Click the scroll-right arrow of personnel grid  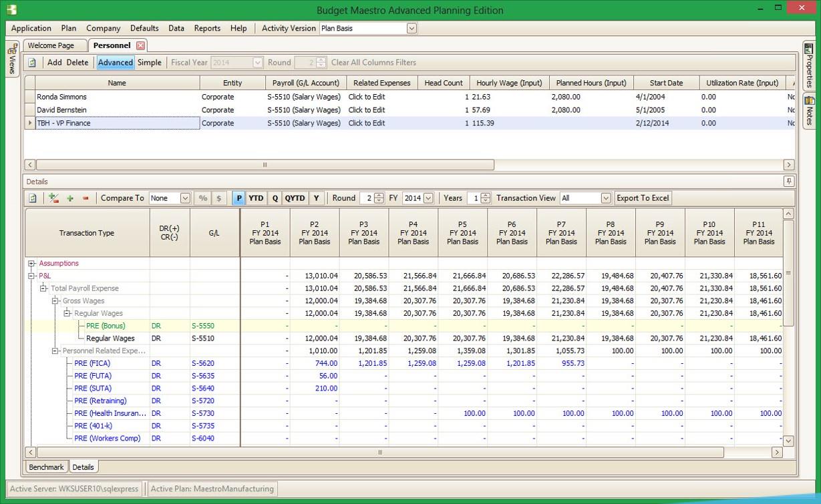pyautogui.click(x=789, y=165)
